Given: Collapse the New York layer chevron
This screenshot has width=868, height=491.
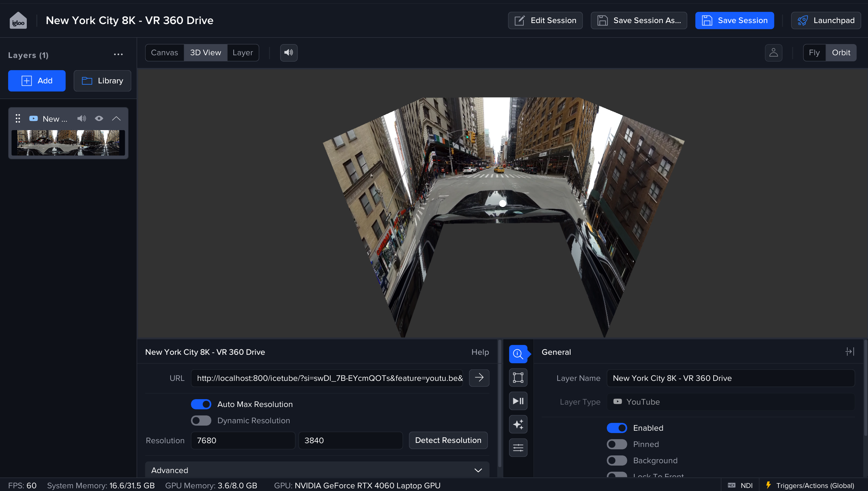Looking at the screenshot, I should click(x=116, y=119).
